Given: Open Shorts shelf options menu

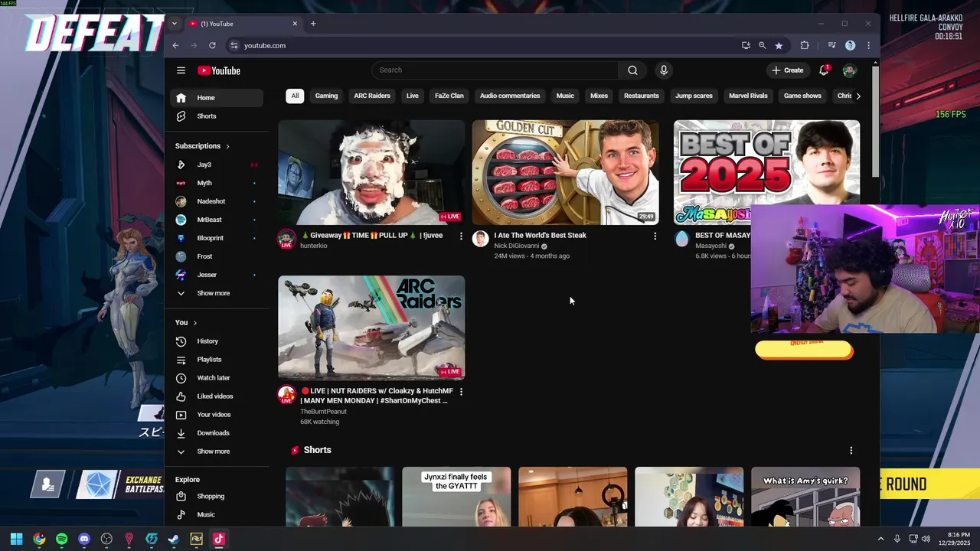Looking at the screenshot, I should (x=851, y=451).
